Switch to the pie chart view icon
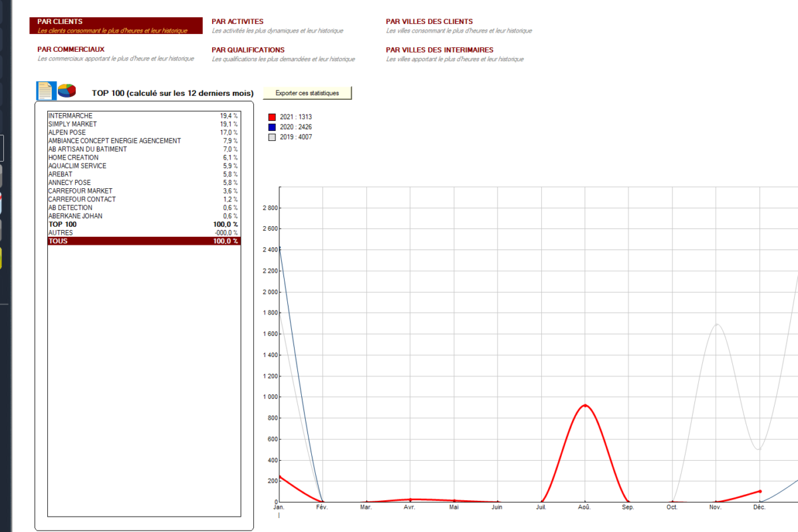Viewport: 798px width, 532px height. pos(66,91)
